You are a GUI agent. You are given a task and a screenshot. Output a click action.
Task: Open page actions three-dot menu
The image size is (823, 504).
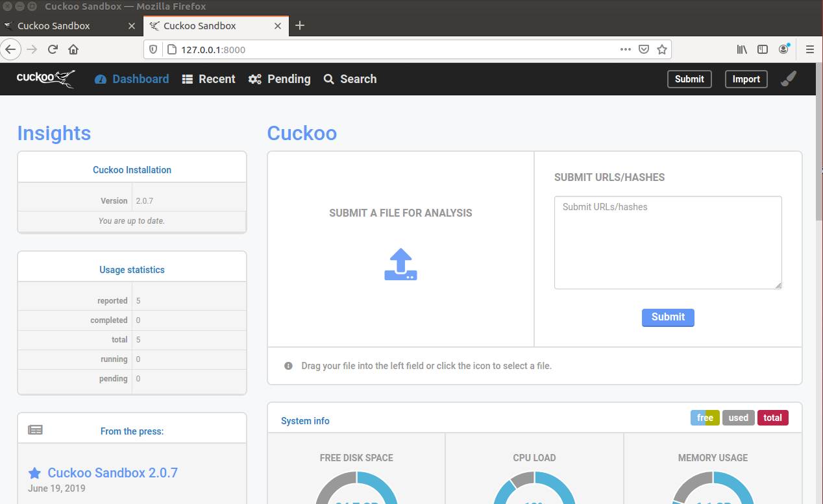point(625,49)
